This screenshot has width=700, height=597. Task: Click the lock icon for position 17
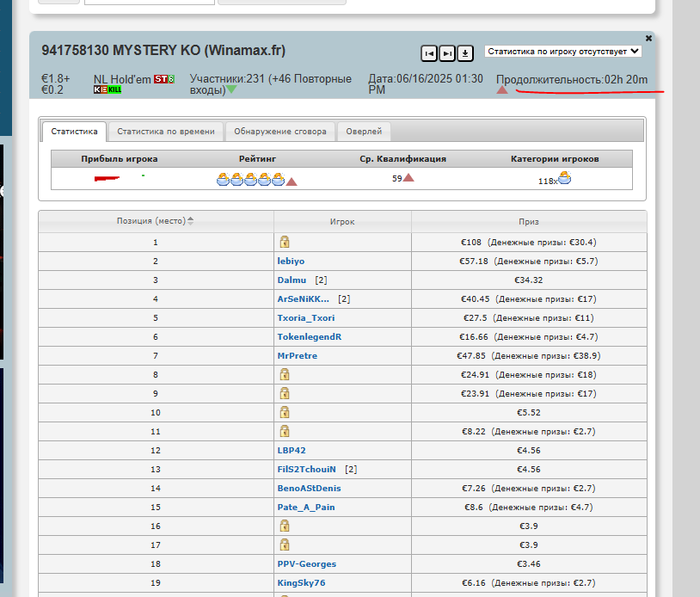point(284,545)
